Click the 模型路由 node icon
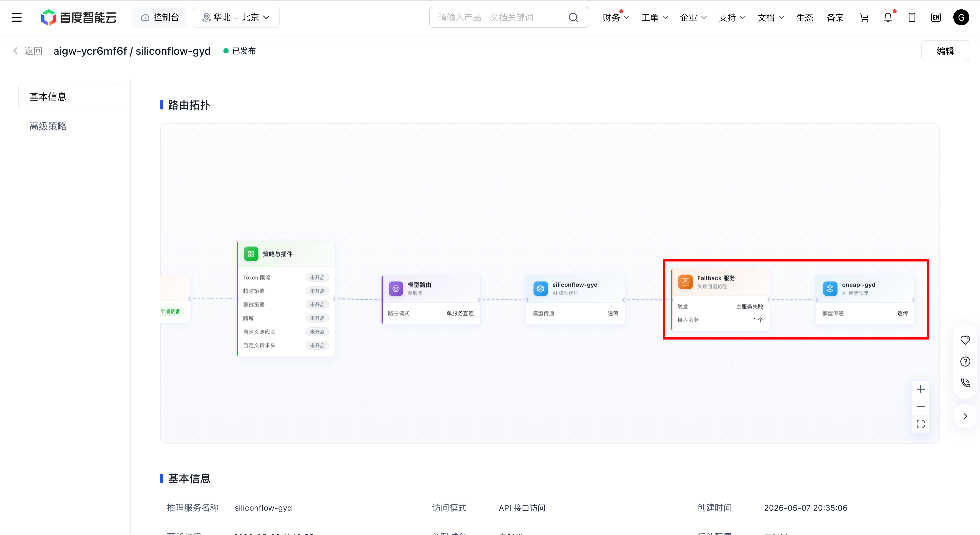 [x=396, y=288]
